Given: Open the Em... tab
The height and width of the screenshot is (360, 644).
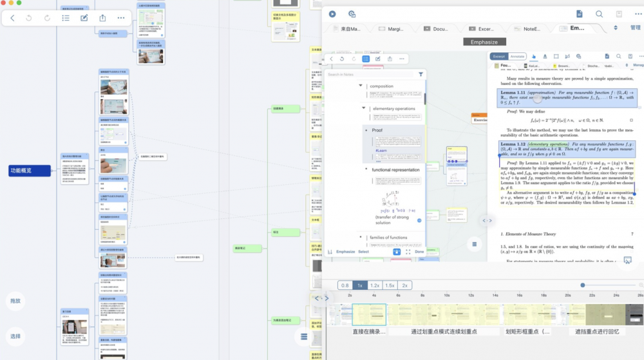Looking at the screenshot, I should click(x=573, y=28).
